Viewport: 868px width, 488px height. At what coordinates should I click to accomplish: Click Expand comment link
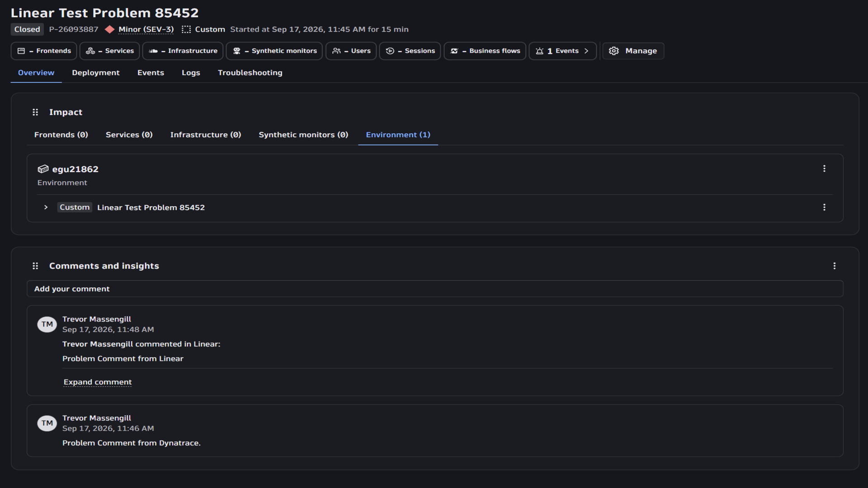98,382
